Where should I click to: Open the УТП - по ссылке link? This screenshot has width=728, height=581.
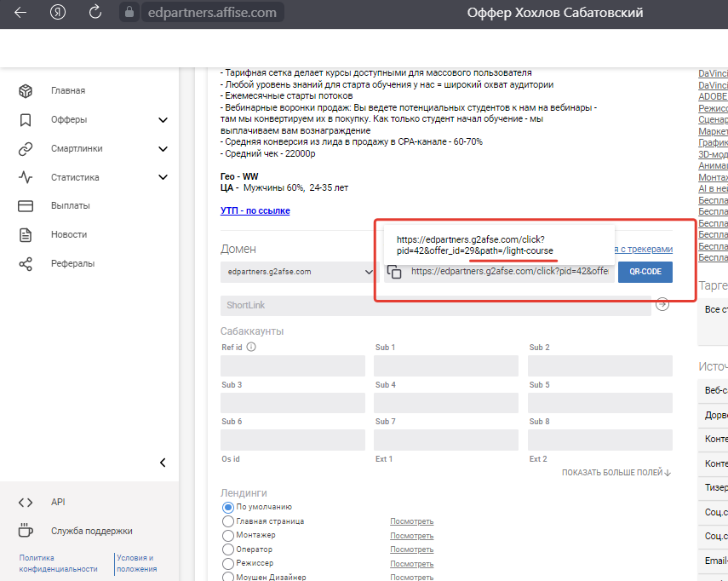[x=255, y=210]
